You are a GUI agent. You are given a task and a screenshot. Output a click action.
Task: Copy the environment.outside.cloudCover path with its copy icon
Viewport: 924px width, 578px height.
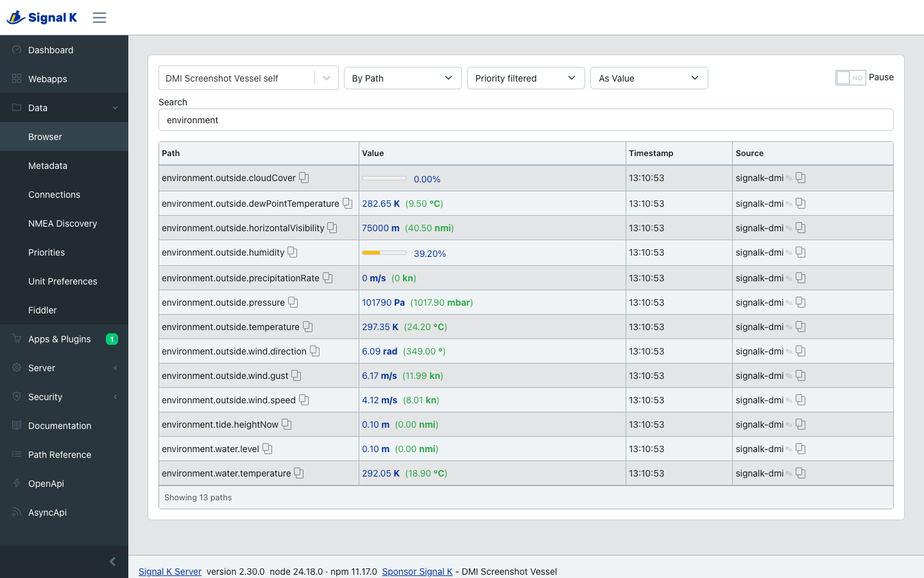coord(304,178)
